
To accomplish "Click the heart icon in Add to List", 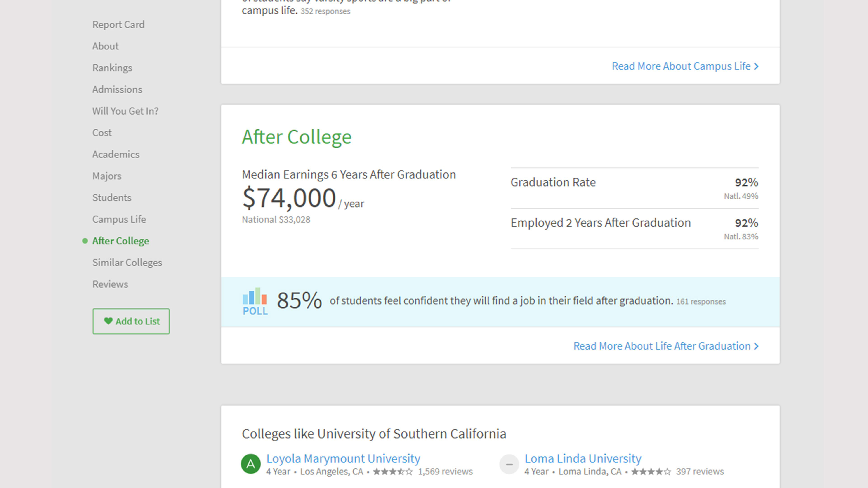I will (x=108, y=321).
